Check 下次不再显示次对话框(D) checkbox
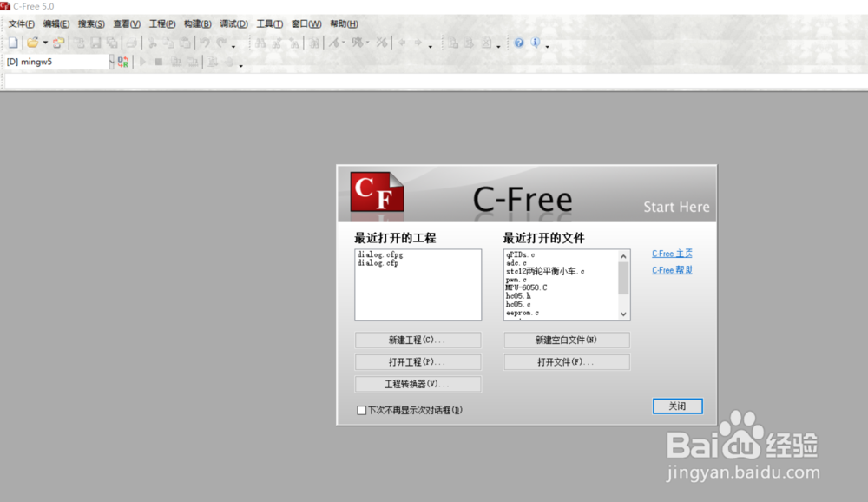 pyautogui.click(x=361, y=410)
